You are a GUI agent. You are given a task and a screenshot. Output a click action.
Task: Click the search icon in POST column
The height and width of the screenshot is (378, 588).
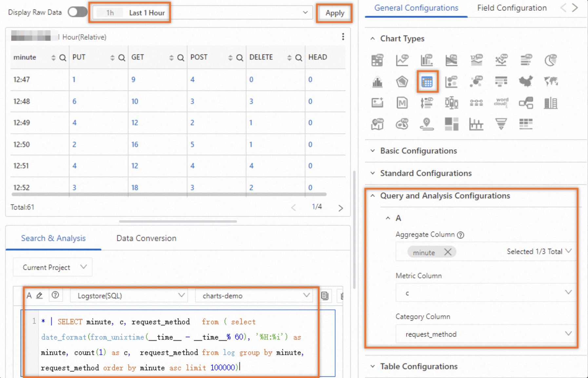tap(240, 58)
